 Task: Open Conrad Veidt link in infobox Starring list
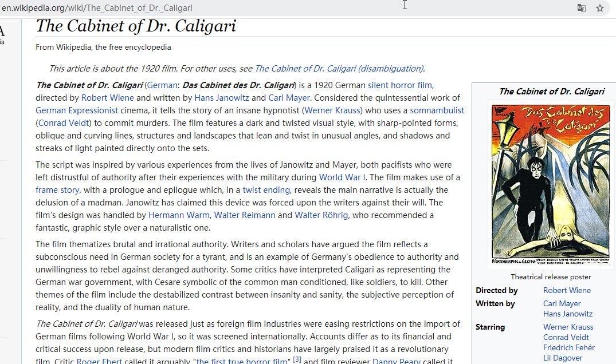[x=566, y=337]
